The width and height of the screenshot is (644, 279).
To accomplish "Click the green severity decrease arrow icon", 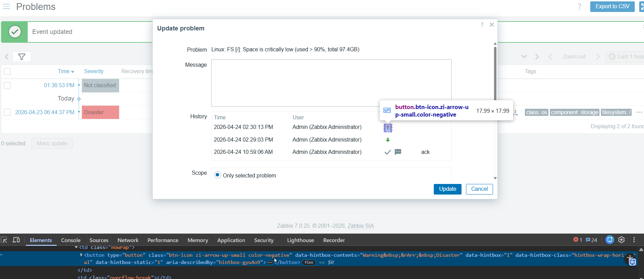I will [388, 140].
